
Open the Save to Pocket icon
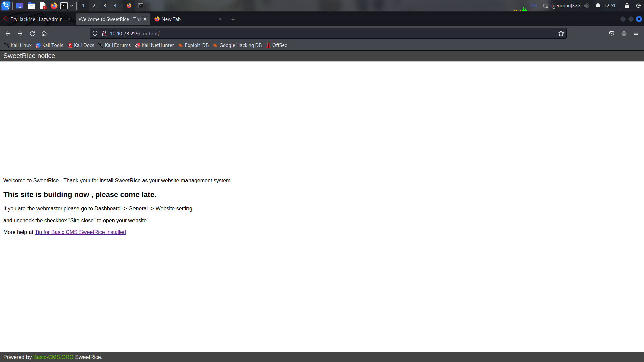612,33
